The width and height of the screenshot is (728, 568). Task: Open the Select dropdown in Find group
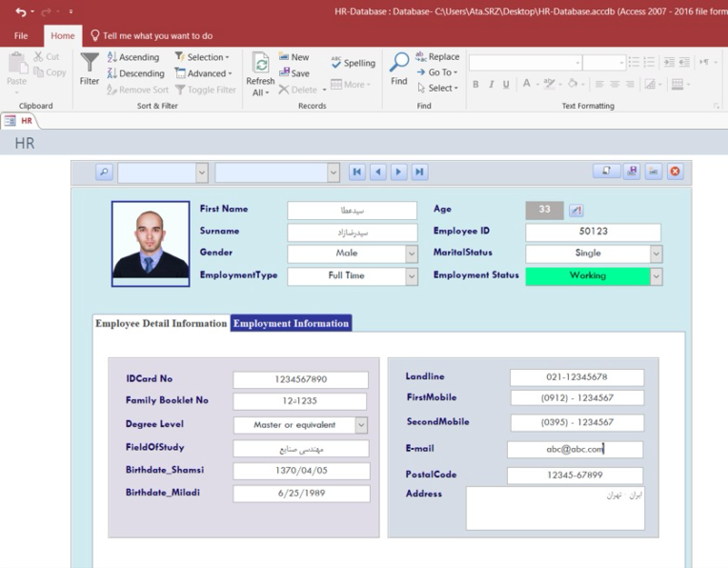437,88
